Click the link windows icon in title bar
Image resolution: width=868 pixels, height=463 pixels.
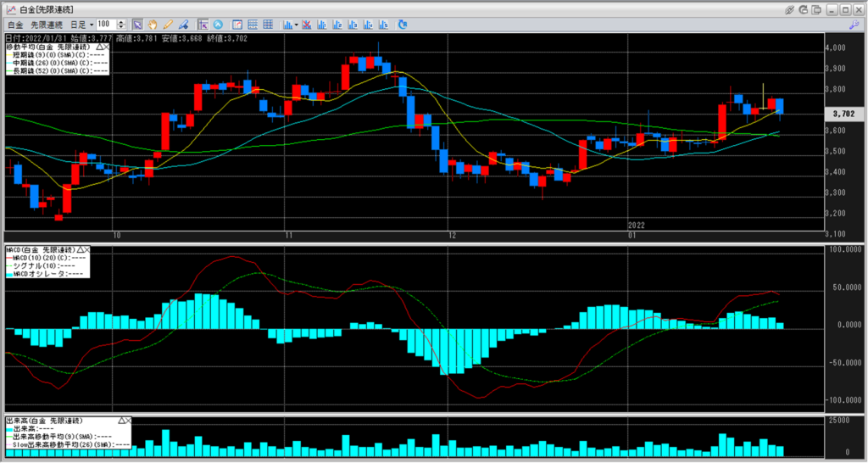click(789, 8)
